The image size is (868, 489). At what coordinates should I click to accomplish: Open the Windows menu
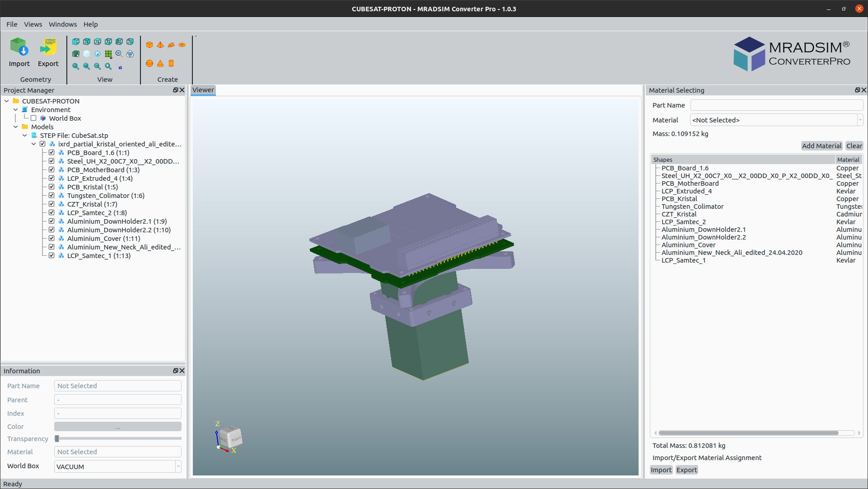coord(63,24)
